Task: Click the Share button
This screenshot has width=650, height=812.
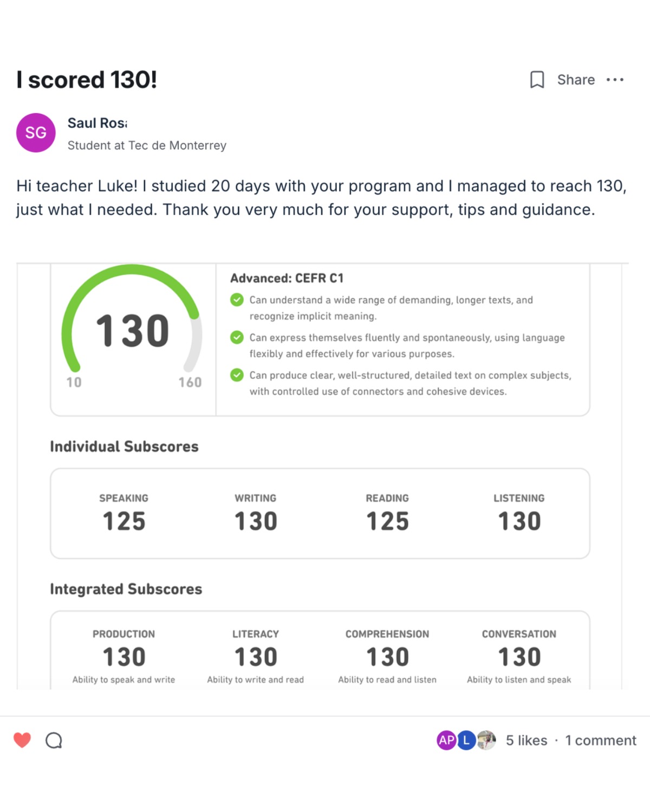Action: click(576, 80)
